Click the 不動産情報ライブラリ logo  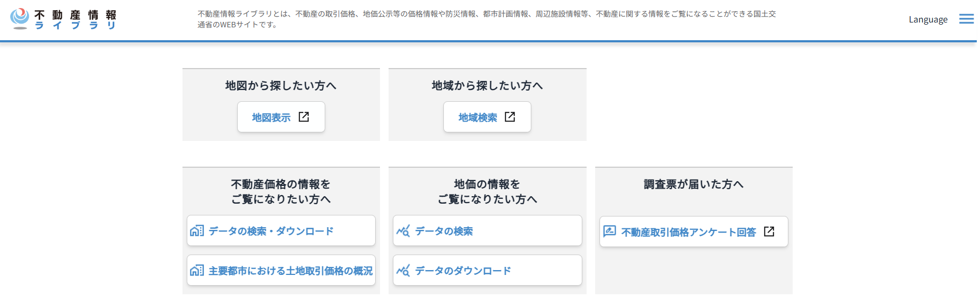tap(63, 19)
